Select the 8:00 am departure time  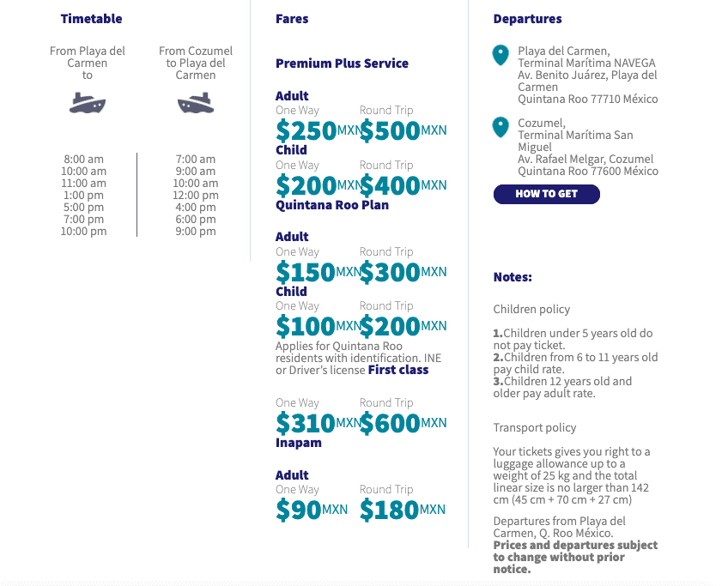point(84,160)
